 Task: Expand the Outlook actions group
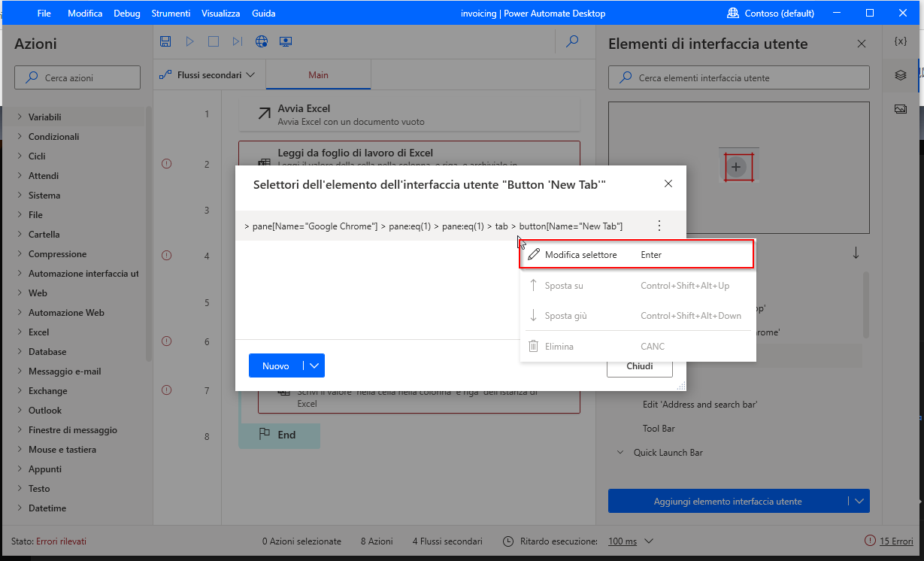[x=20, y=411]
